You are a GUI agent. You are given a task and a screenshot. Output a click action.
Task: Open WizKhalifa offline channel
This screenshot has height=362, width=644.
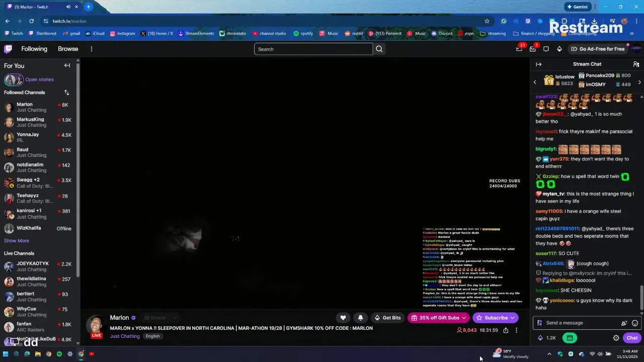(38, 228)
